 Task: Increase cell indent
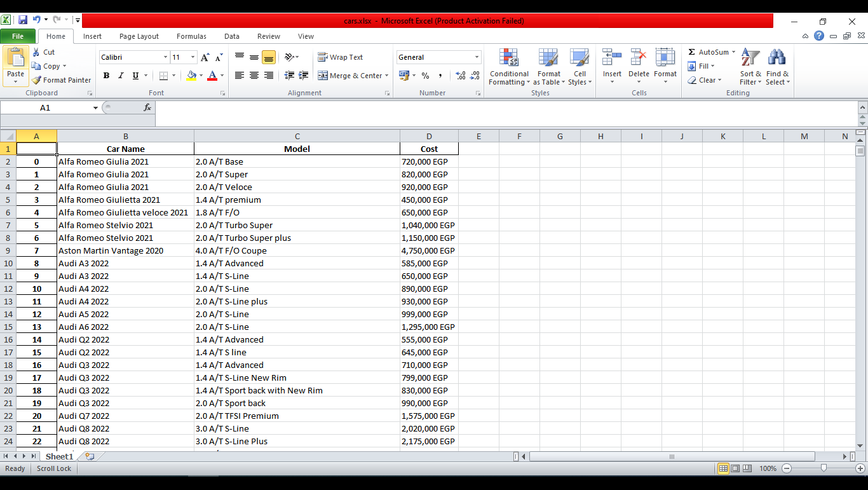point(304,76)
